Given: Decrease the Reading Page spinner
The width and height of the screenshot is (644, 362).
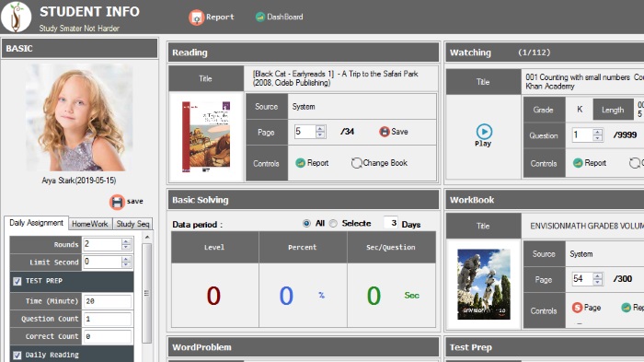Looking at the screenshot, I should [320, 134].
